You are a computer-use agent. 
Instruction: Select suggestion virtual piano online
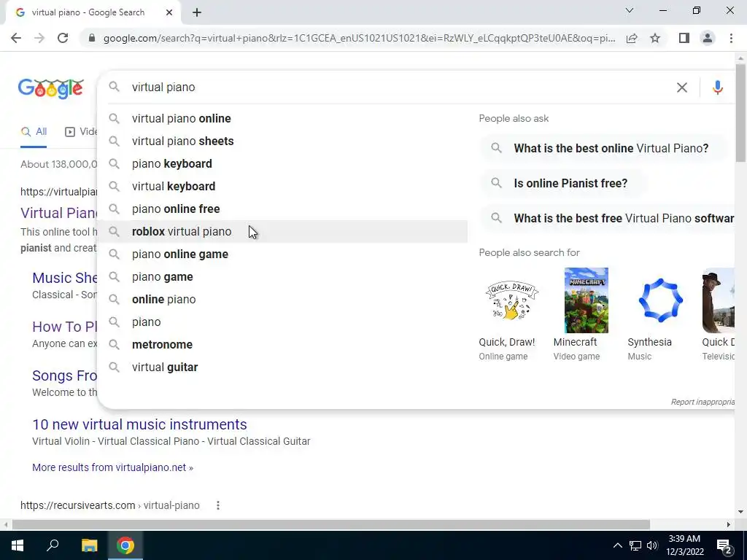click(282, 119)
